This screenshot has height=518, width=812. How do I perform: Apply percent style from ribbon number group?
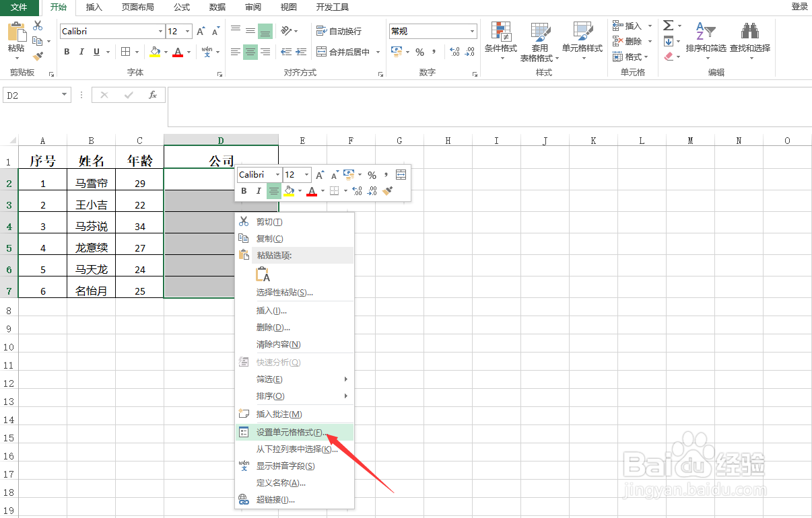(419, 52)
